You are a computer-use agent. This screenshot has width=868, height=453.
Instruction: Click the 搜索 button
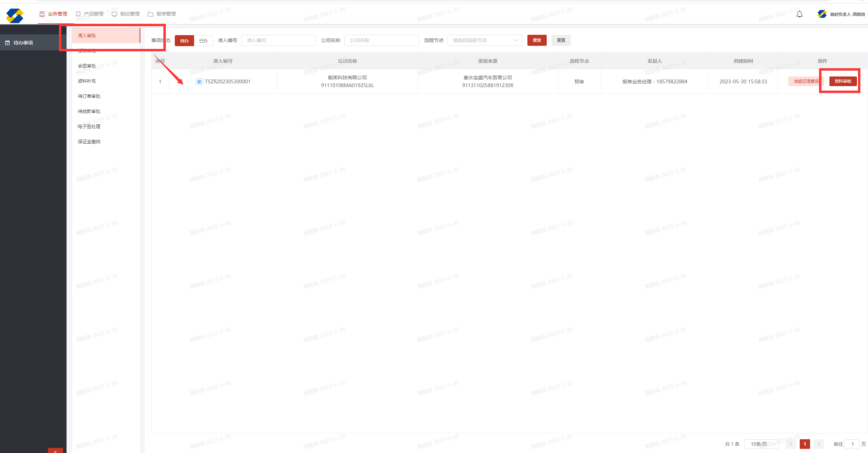(537, 40)
